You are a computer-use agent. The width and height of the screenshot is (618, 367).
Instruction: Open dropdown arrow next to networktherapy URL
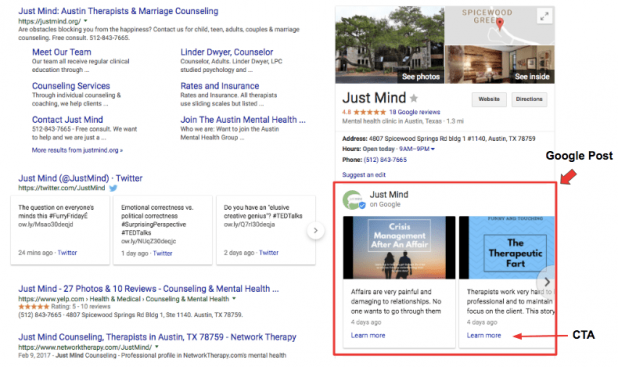(157, 347)
